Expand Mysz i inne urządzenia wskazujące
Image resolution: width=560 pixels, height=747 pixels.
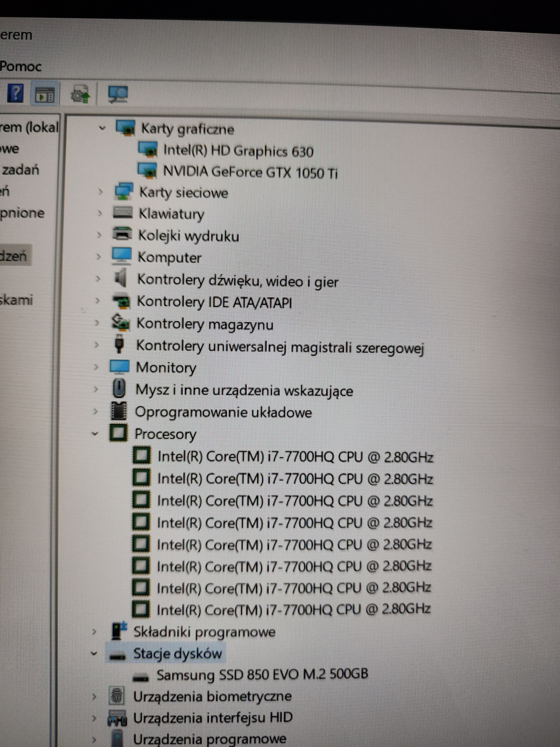[x=96, y=389]
